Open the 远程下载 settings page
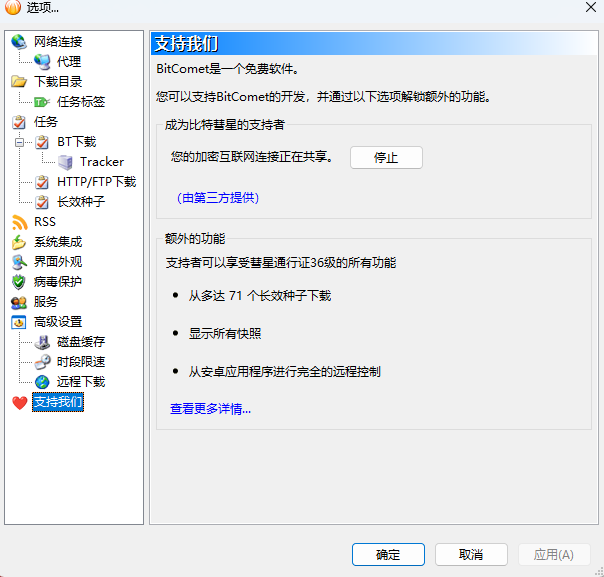The width and height of the screenshot is (604, 577). [81, 382]
